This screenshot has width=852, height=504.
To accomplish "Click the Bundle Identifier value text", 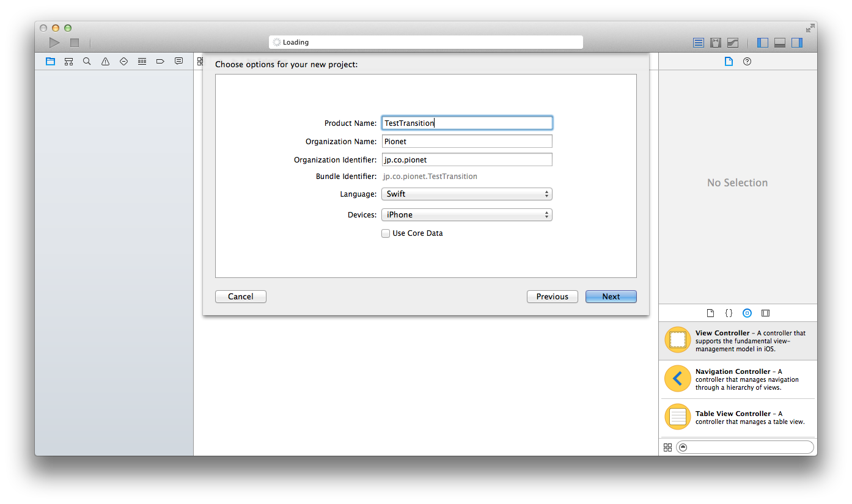I will pyautogui.click(x=430, y=177).
